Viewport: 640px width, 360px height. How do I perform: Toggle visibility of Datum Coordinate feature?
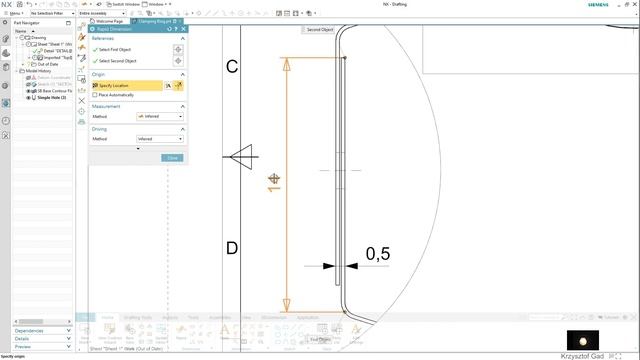[28, 78]
